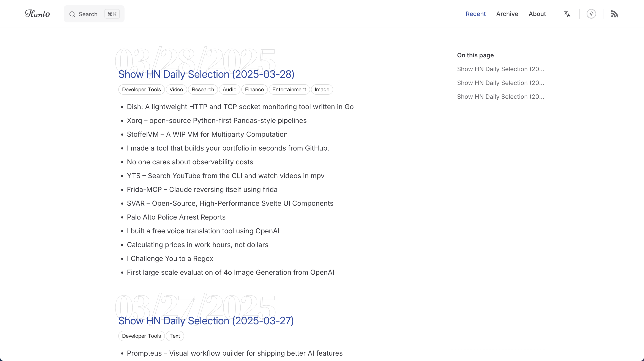
Task: Click 'Prompteus – Visual workflow builder' item
Action: 235,353
